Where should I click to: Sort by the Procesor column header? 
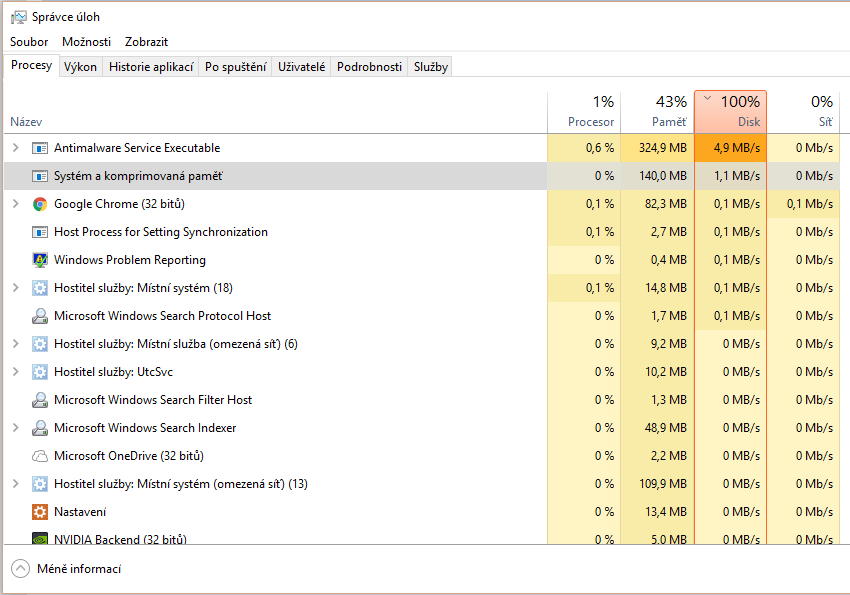click(584, 112)
